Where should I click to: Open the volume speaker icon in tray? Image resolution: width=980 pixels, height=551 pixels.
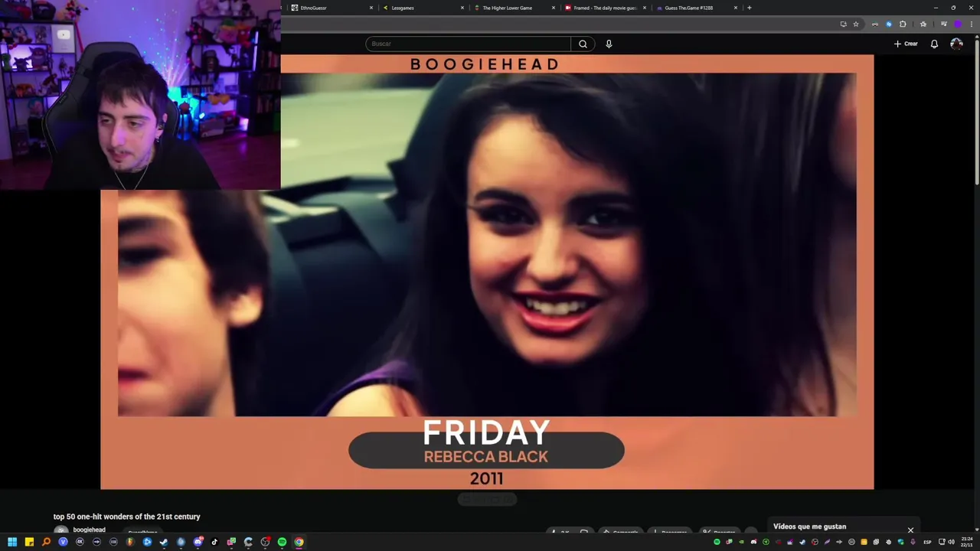click(x=952, y=542)
